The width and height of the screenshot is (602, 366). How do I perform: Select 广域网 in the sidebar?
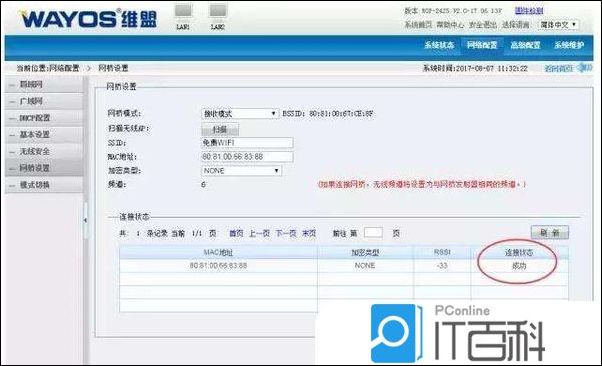(x=44, y=101)
